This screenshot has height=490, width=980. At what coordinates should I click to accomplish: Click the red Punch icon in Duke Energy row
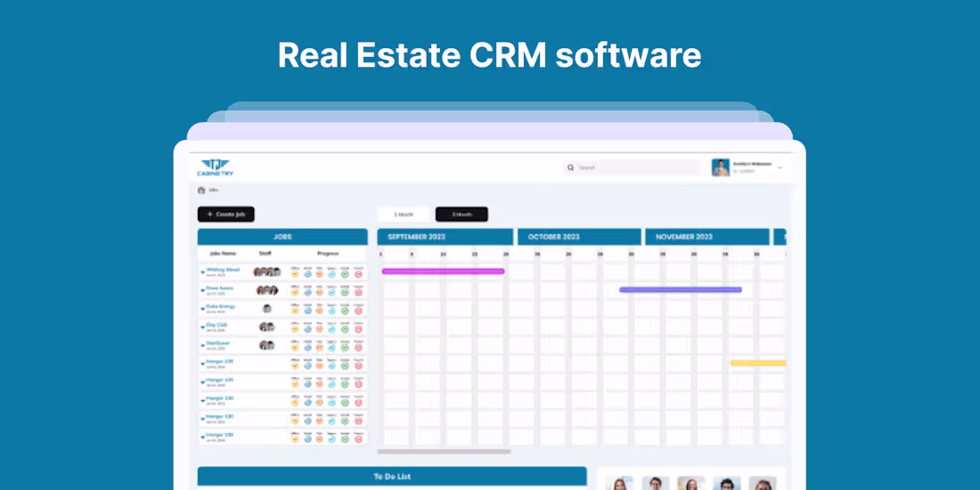tap(358, 311)
